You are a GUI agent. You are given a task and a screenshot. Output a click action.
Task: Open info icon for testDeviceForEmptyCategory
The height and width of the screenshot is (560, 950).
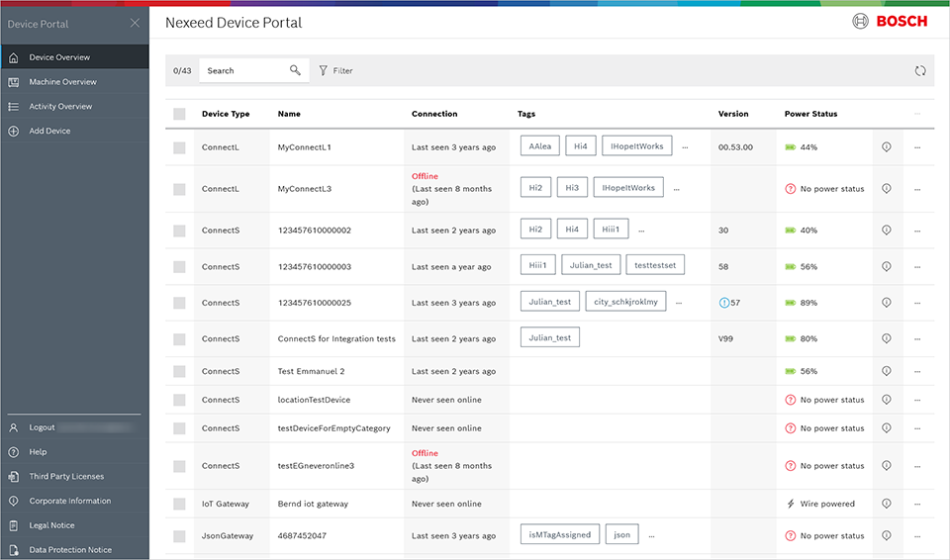tap(887, 427)
